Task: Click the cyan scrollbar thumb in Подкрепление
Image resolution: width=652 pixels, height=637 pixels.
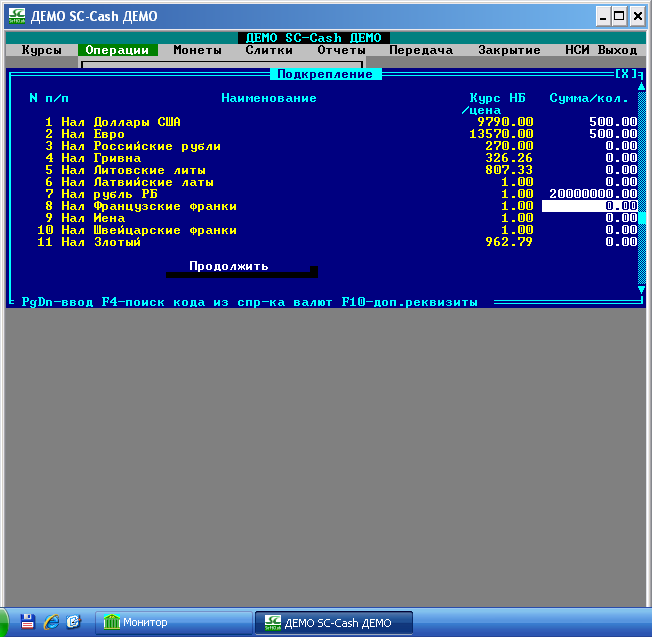Action: (x=642, y=218)
